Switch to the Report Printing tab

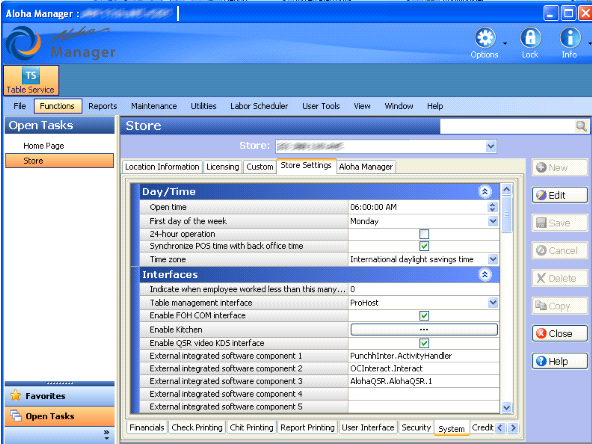pyautogui.click(x=307, y=427)
